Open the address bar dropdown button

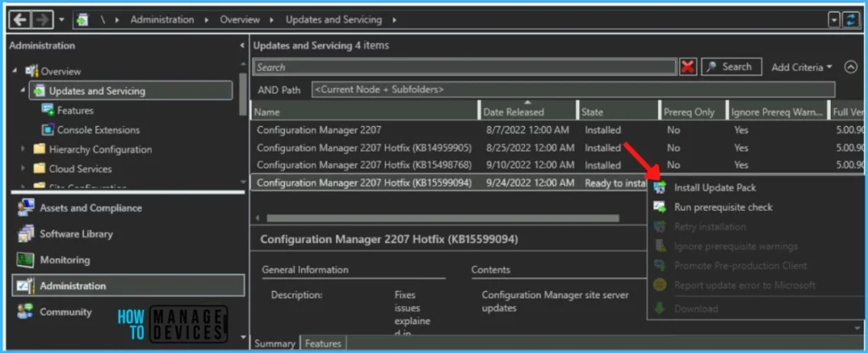tap(834, 19)
